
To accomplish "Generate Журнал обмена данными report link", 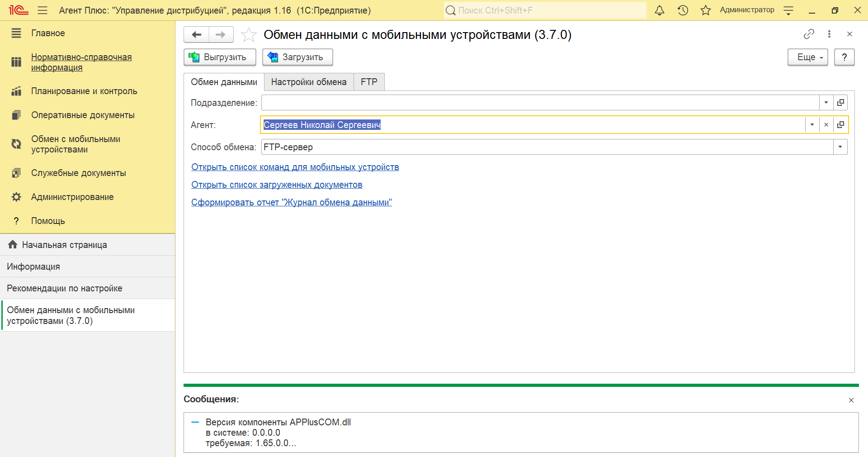I will pyautogui.click(x=291, y=202).
